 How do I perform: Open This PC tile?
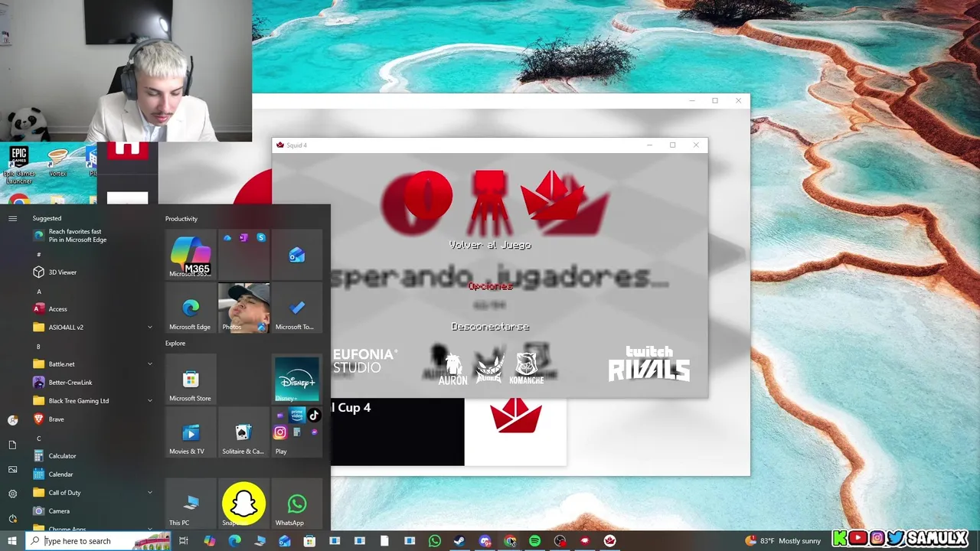191,504
